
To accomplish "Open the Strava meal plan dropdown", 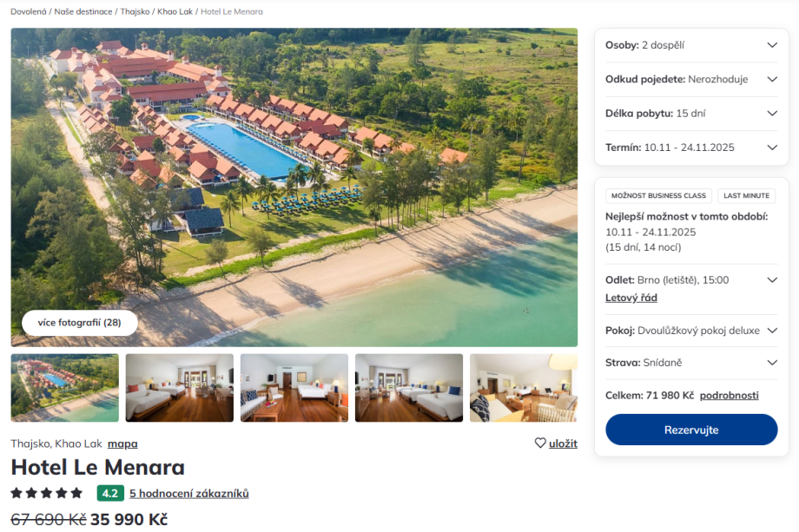I will pyautogui.click(x=691, y=363).
